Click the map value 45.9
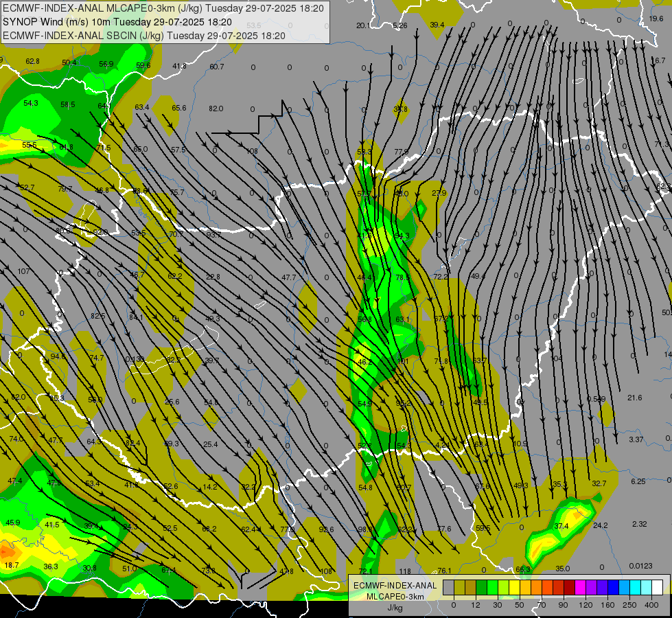The width and height of the screenshot is (672, 618). point(13,523)
